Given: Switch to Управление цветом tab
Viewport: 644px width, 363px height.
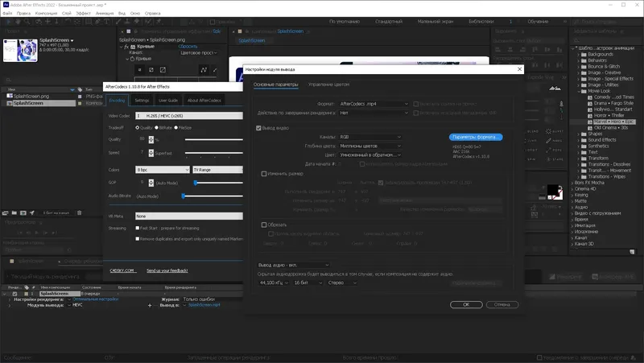Looking at the screenshot, I should (329, 85).
